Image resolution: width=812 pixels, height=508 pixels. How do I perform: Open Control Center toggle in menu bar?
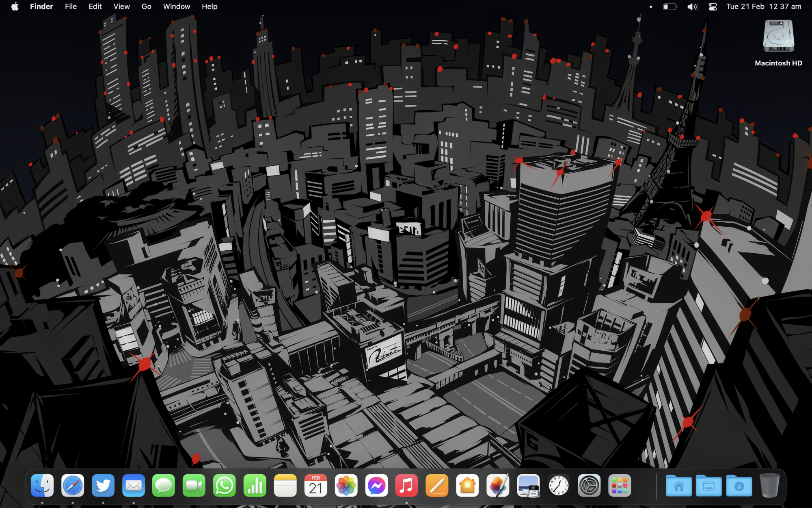click(x=713, y=7)
